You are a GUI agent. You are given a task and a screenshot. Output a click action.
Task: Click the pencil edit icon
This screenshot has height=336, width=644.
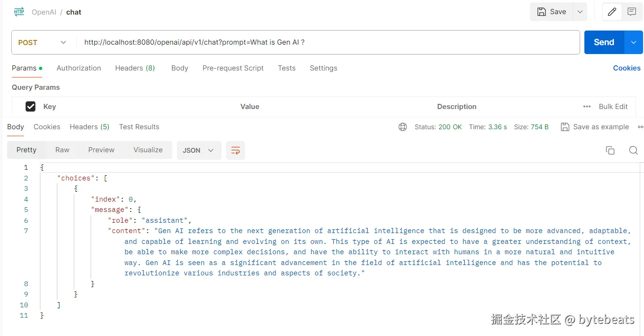coord(612,12)
